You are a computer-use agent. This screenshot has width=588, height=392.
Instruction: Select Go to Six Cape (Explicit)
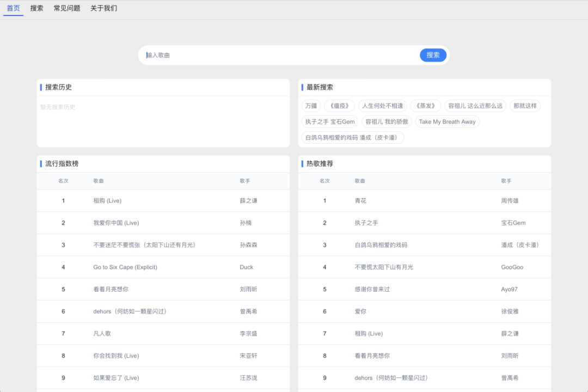(125, 267)
